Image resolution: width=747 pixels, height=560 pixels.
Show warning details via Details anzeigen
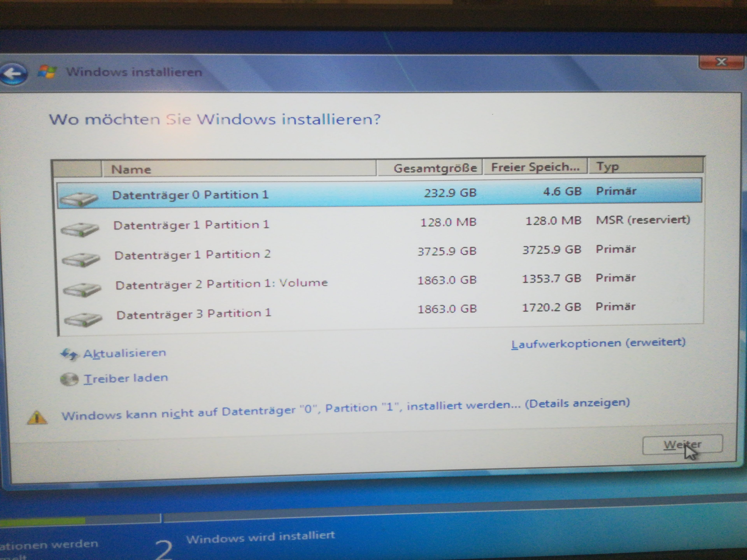pyautogui.click(x=577, y=403)
